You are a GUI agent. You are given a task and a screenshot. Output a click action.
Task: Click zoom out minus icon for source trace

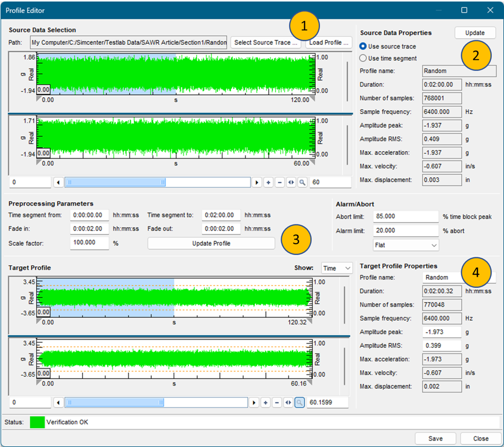(280, 182)
